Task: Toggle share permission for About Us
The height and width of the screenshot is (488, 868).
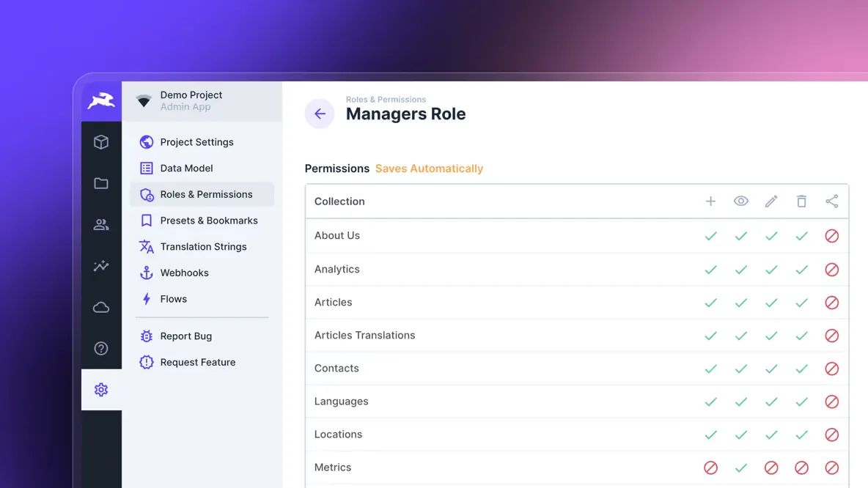Action: point(832,236)
